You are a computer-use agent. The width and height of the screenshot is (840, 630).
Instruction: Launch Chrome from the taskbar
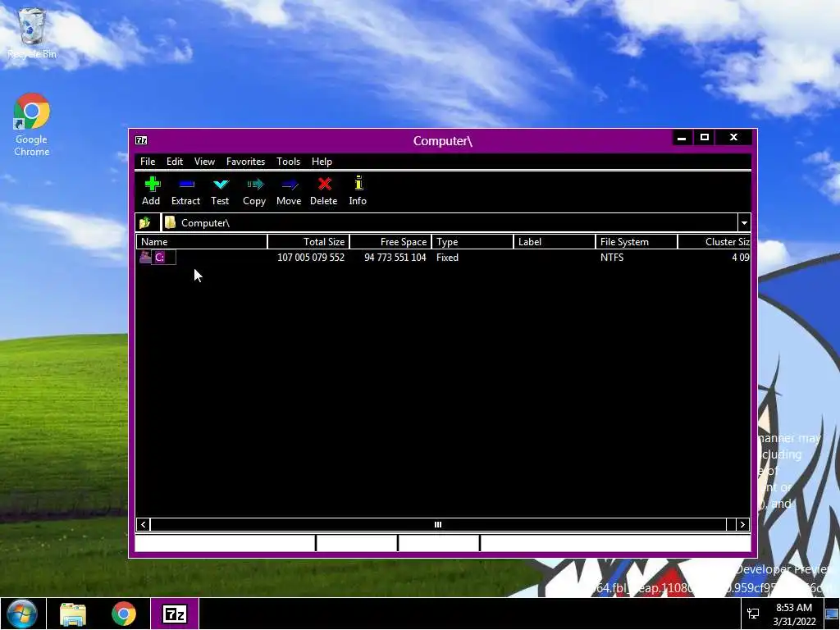(x=124, y=614)
